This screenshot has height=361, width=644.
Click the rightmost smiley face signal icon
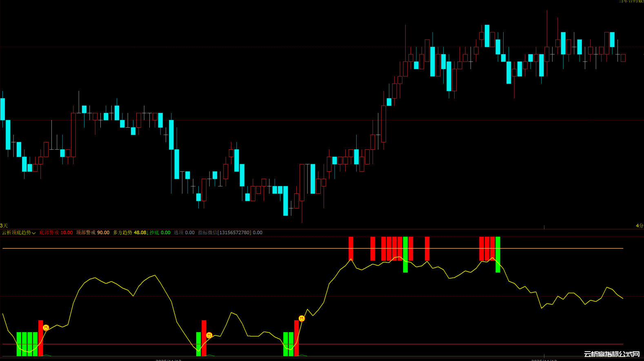[x=302, y=318]
